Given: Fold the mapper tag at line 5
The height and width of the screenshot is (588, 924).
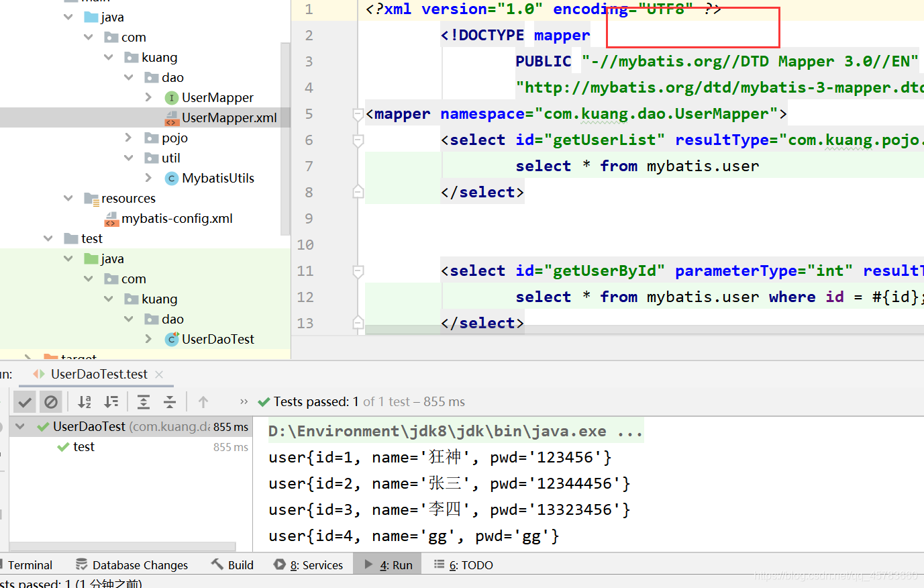Looking at the screenshot, I should tap(358, 115).
